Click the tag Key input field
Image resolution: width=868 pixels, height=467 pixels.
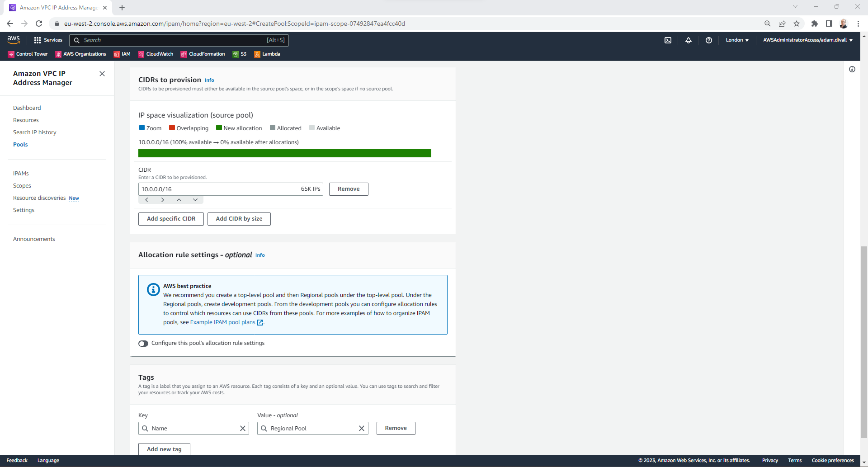[x=193, y=428]
